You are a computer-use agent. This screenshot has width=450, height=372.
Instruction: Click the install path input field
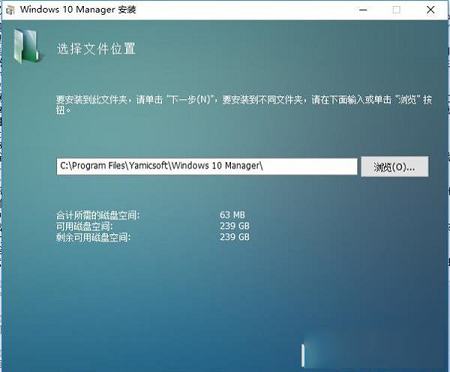tap(207, 166)
